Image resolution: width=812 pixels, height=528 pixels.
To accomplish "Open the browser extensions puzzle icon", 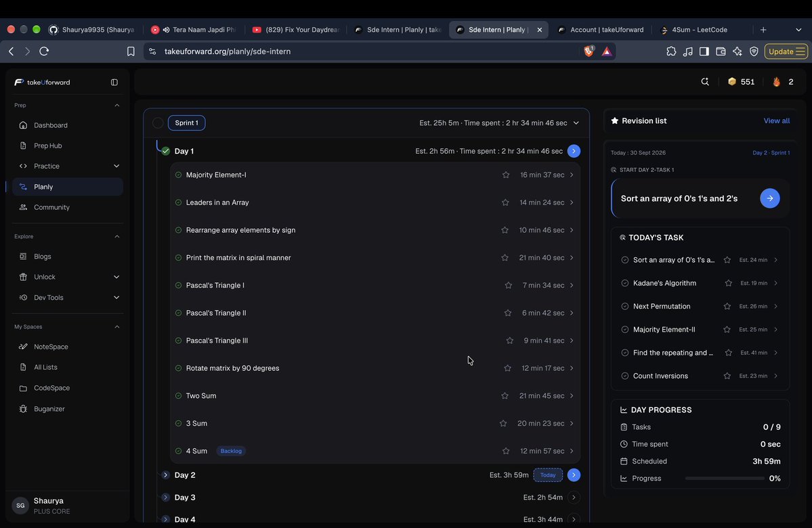I will [x=671, y=51].
